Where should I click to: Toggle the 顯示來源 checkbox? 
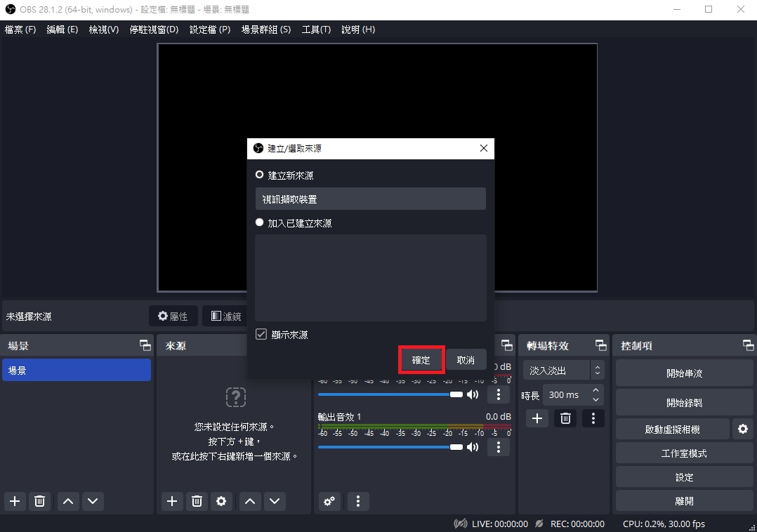pos(261,334)
